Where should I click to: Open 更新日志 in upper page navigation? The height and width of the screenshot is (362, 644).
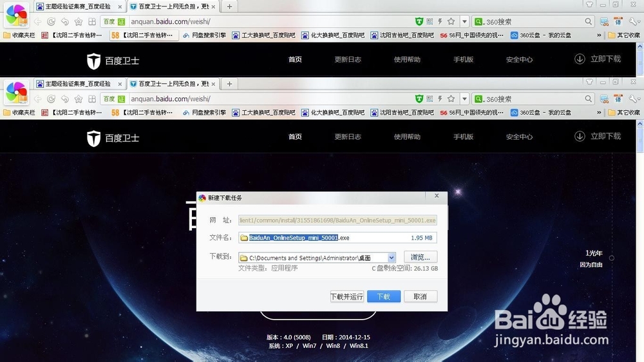(348, 59)
